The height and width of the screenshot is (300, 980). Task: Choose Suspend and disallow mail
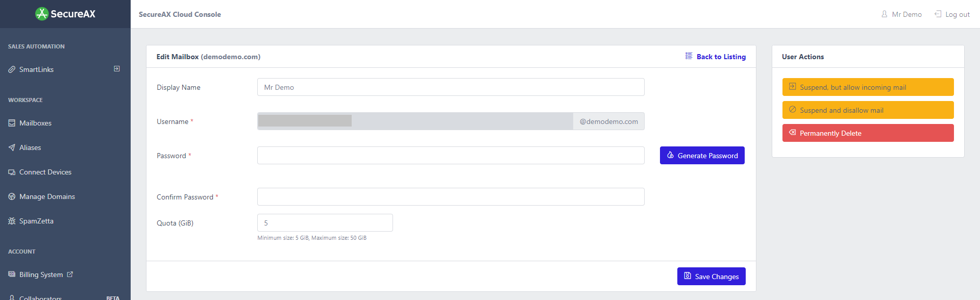click(x=868, y=110)
